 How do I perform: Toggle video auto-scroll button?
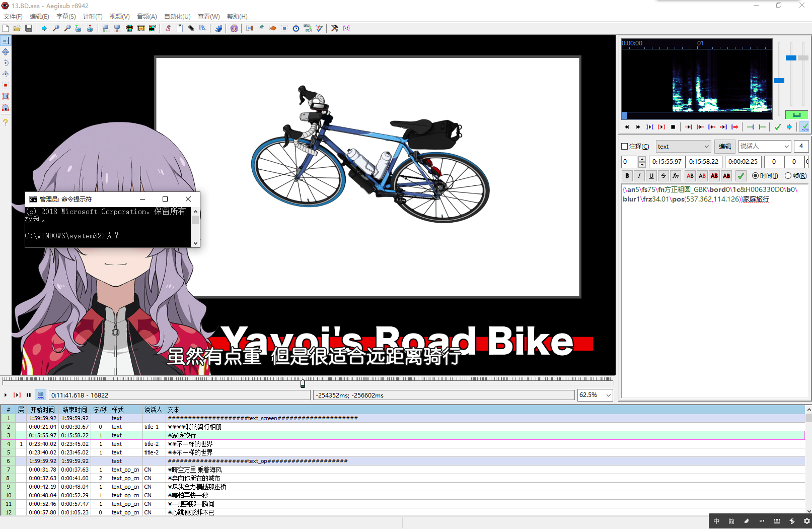point(41,395)
